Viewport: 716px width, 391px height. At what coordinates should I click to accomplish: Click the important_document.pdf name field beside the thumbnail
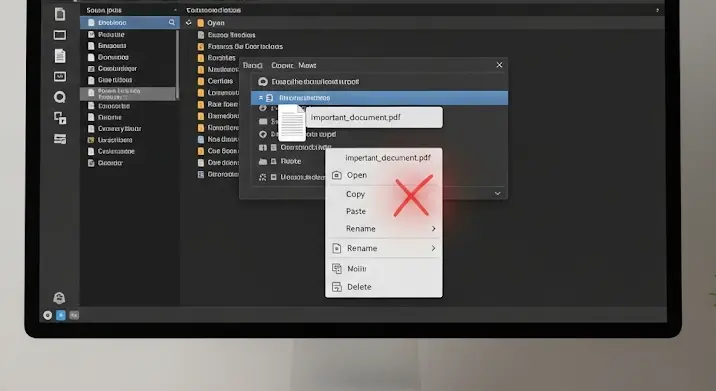374,117
